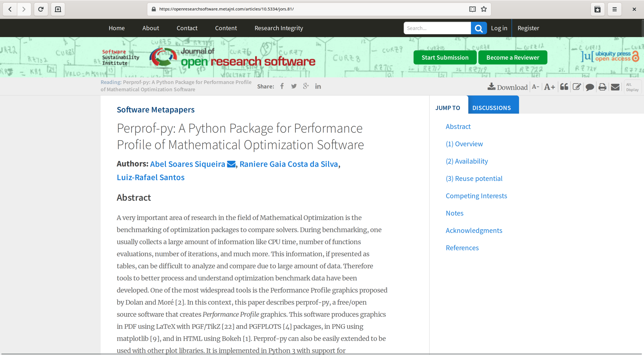Open the browser hamburger menu
Image resolution: width=644 pixels, height=355 pixels.
[x=614, y=9]
